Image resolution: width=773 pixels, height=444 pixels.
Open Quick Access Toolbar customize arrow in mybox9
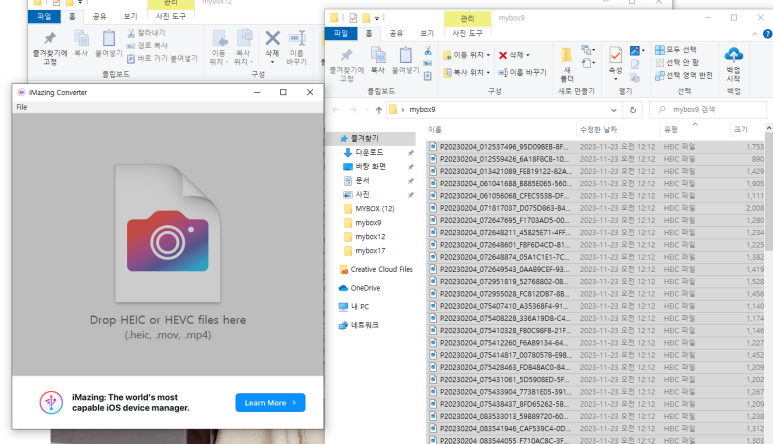point(377,18)
